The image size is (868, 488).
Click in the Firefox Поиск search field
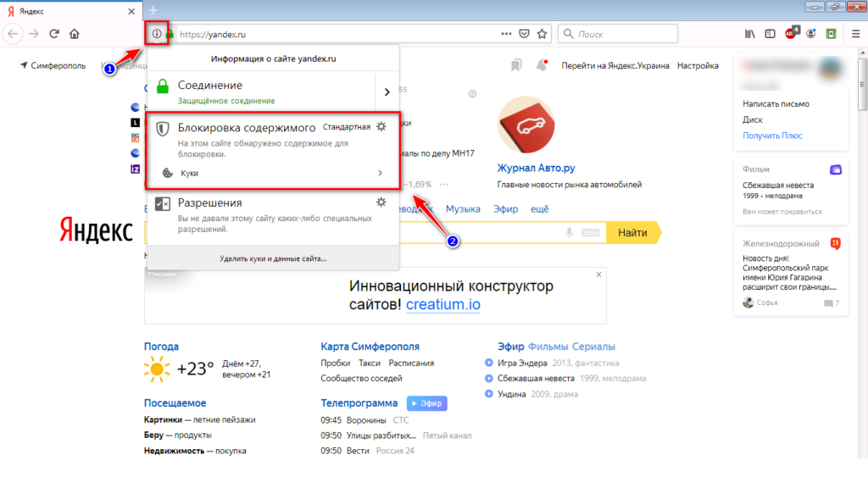pos(623,34)
